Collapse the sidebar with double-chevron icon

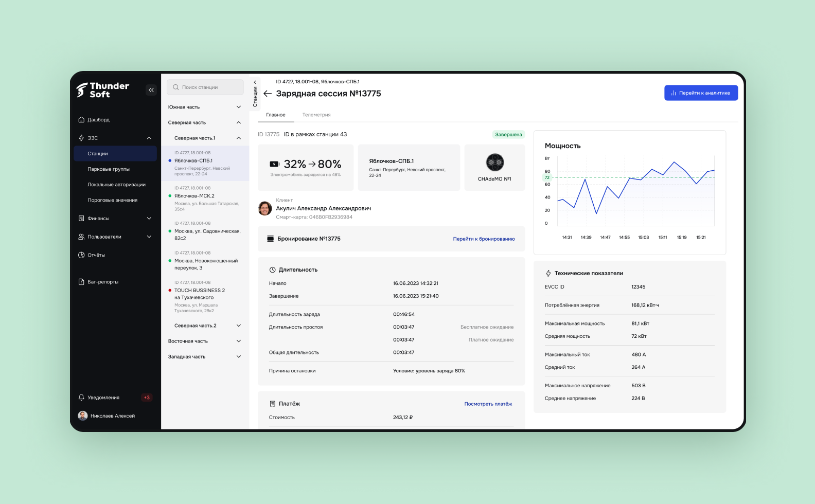(151, 90)
